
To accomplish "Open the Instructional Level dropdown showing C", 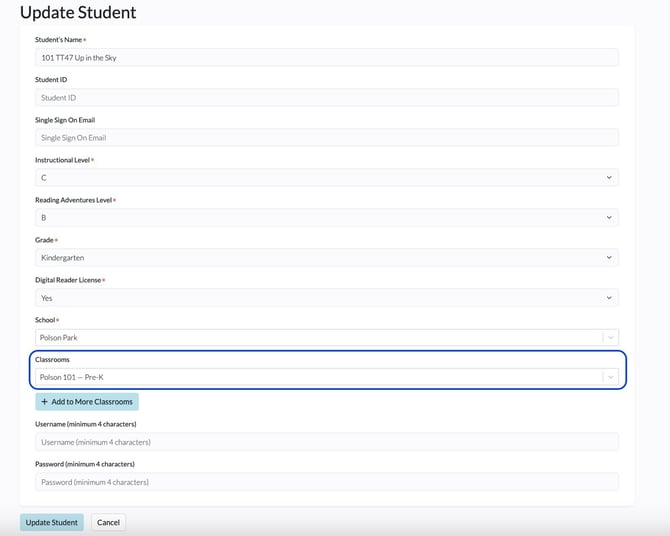I will click(326, 177).
